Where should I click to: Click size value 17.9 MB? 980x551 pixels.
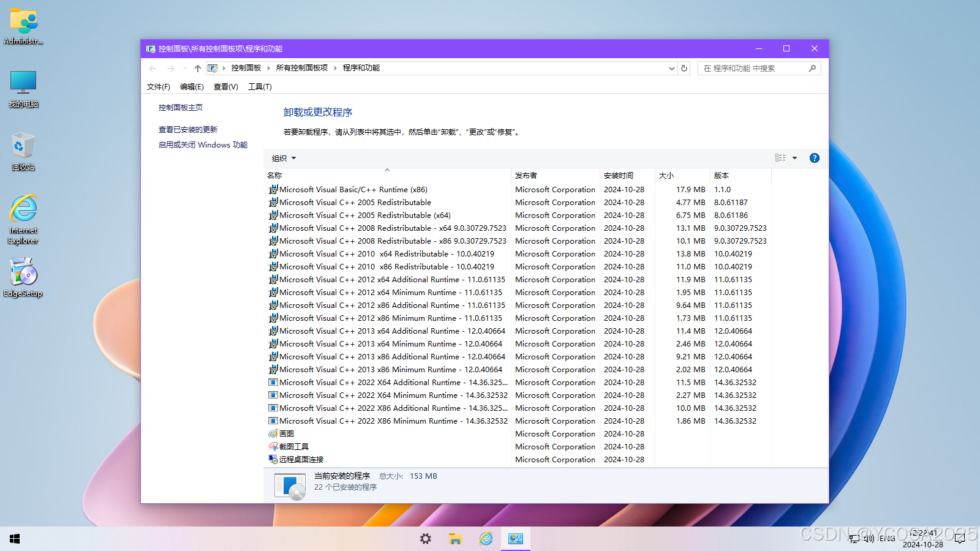[691, 190]
